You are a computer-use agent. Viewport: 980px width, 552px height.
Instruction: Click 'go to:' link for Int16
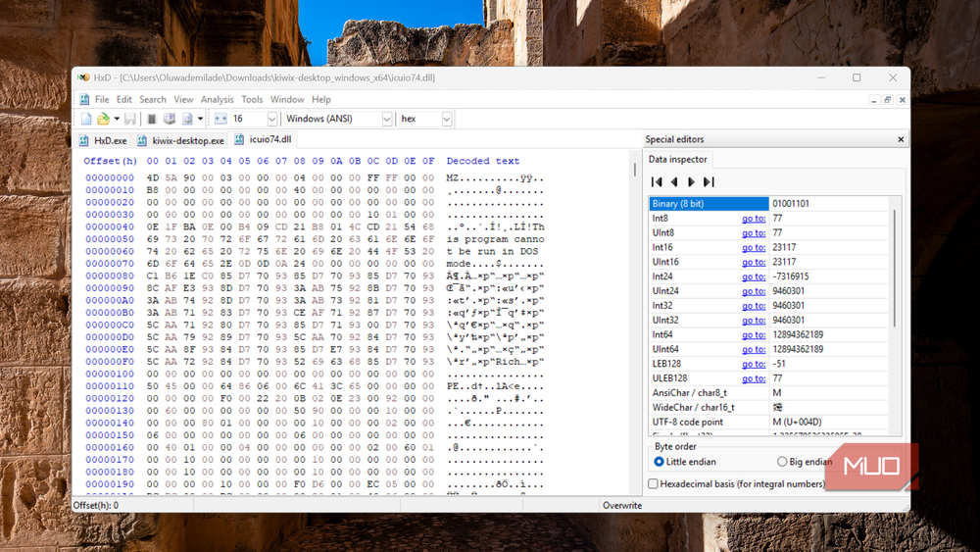753,247
